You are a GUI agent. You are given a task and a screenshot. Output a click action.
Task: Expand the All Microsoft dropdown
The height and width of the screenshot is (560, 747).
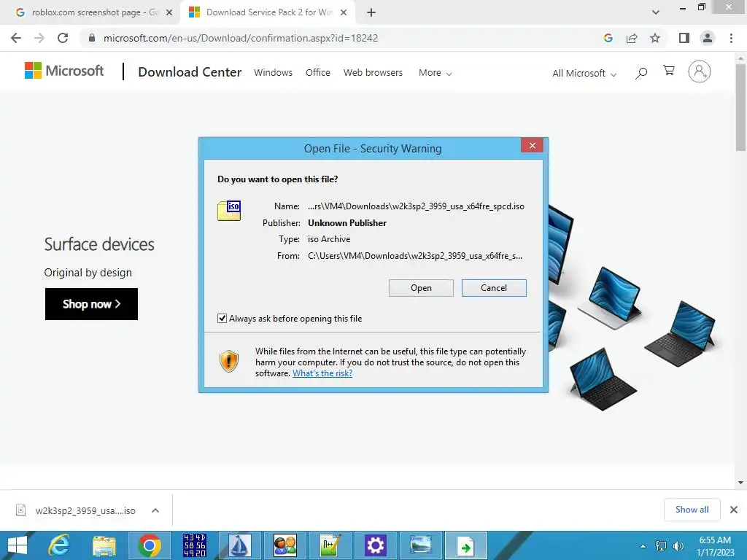coord(584,74)
